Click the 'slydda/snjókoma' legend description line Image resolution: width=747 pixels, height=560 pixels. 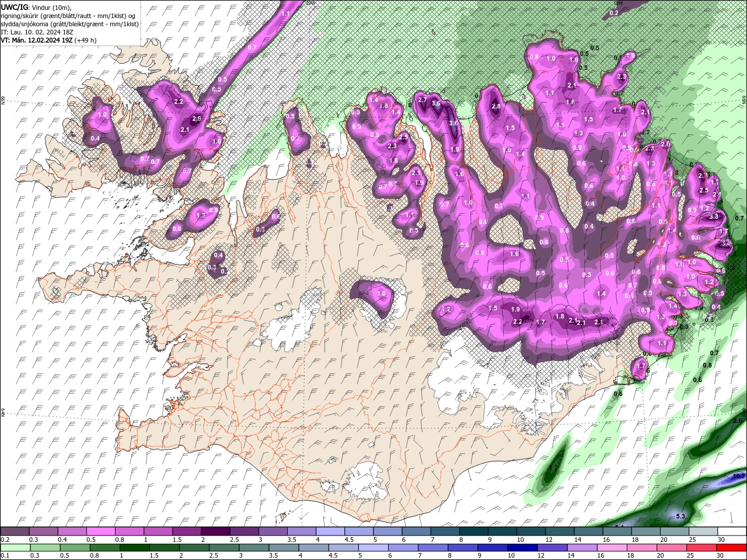[x=69, y=24]
